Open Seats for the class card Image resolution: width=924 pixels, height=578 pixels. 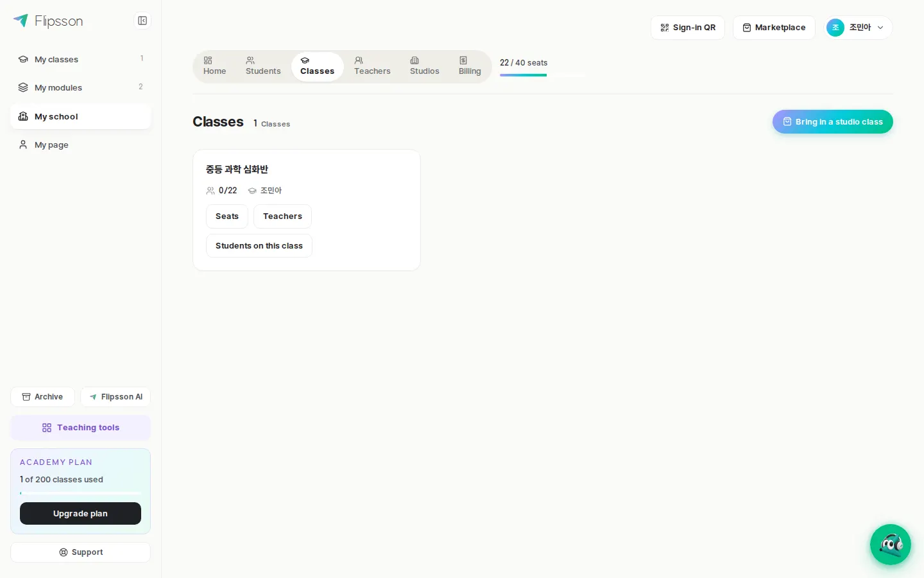click(227, 216)
